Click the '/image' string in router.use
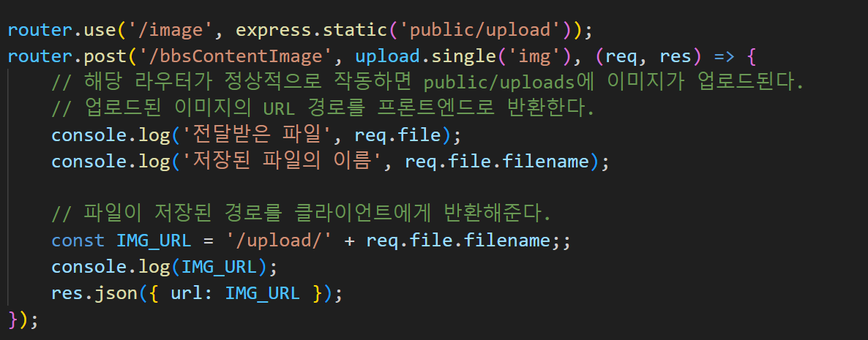The height and width of the screenshot is (340, 868). pos(169,30)
